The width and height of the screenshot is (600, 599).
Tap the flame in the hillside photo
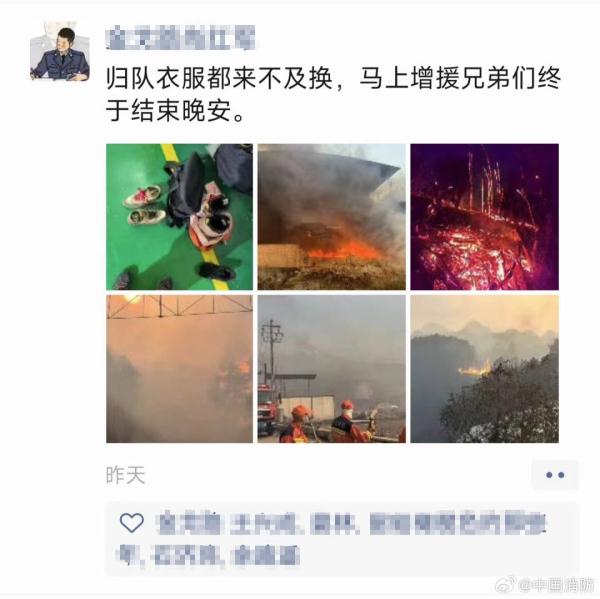[475, 369]
